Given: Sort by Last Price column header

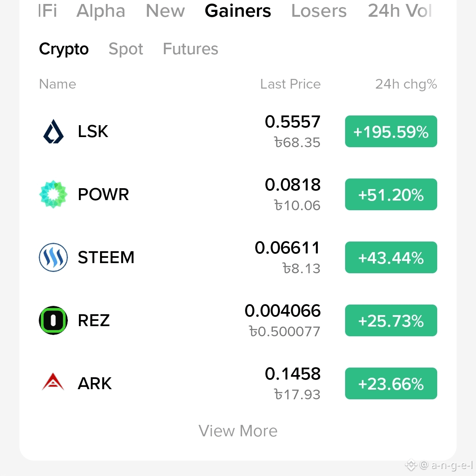Looking at the screenshot, I should [290, 84].
